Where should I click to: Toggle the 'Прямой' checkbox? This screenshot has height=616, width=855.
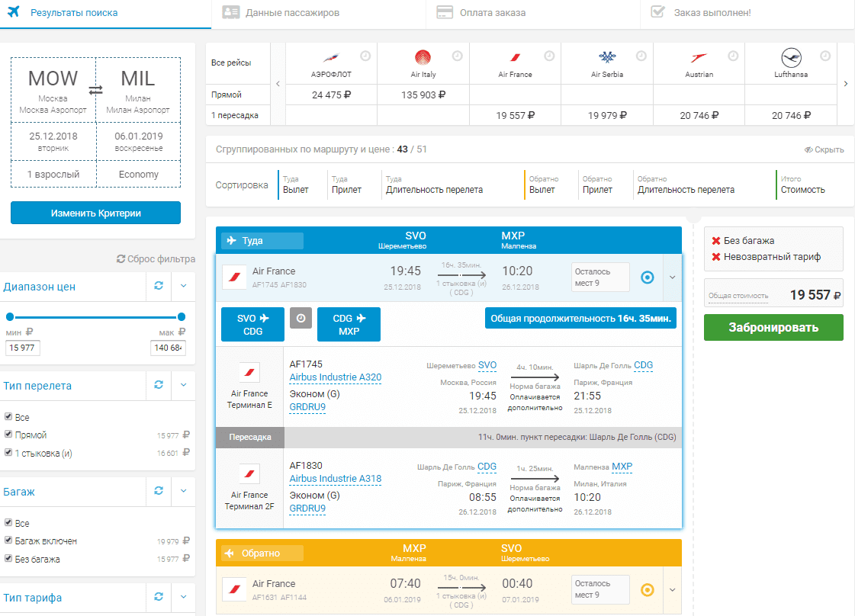click(x=8, y=435)
